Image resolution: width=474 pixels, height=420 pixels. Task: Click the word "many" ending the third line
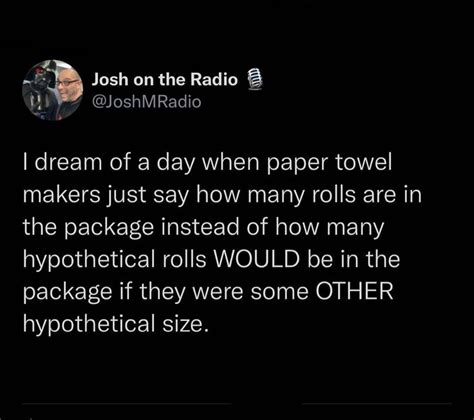tap(355, 229)
